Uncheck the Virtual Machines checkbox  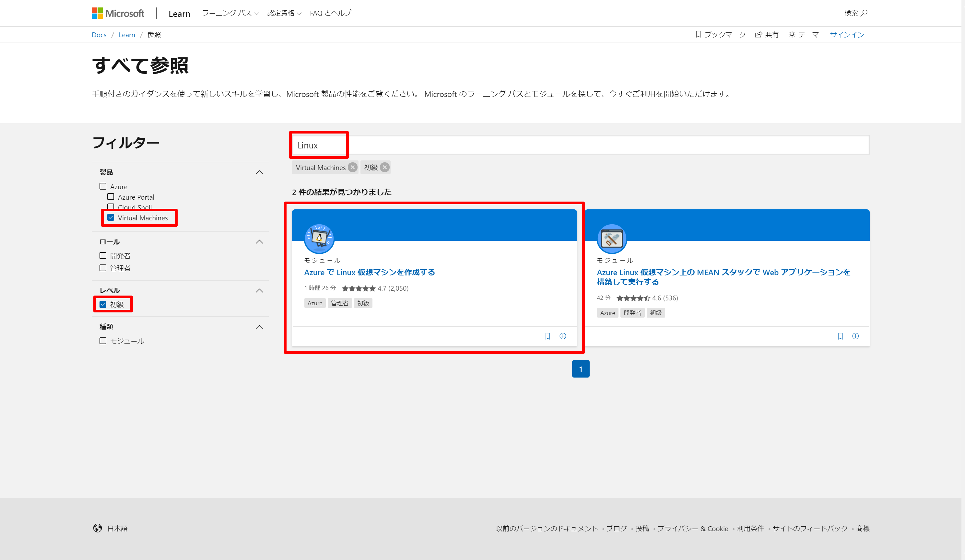(111, 217)
